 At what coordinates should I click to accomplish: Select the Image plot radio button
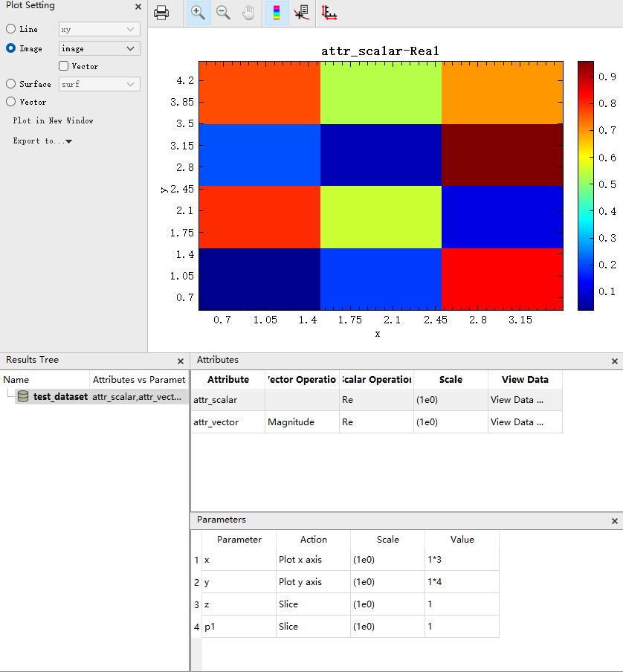coord(10,48)
